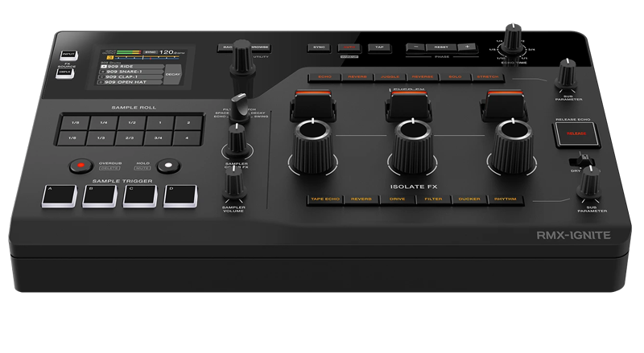This screenshot has height=353, width=644.
Task: Select 909 CLAP-1 on the display
Action: click(x=130, y=76)
